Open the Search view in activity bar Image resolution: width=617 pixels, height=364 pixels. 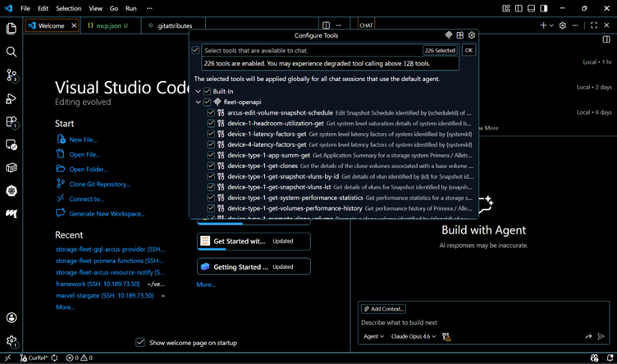pos(11,52)
